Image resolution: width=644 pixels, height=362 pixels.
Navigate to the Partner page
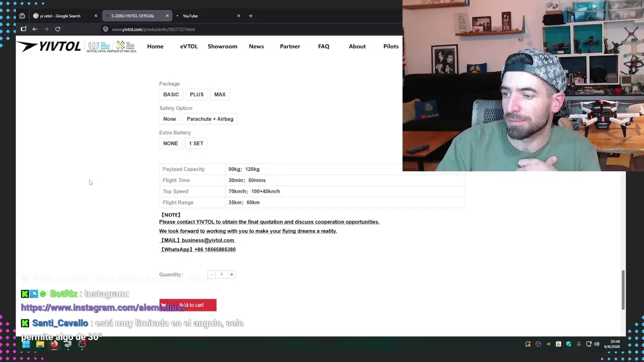click(290, 46)
